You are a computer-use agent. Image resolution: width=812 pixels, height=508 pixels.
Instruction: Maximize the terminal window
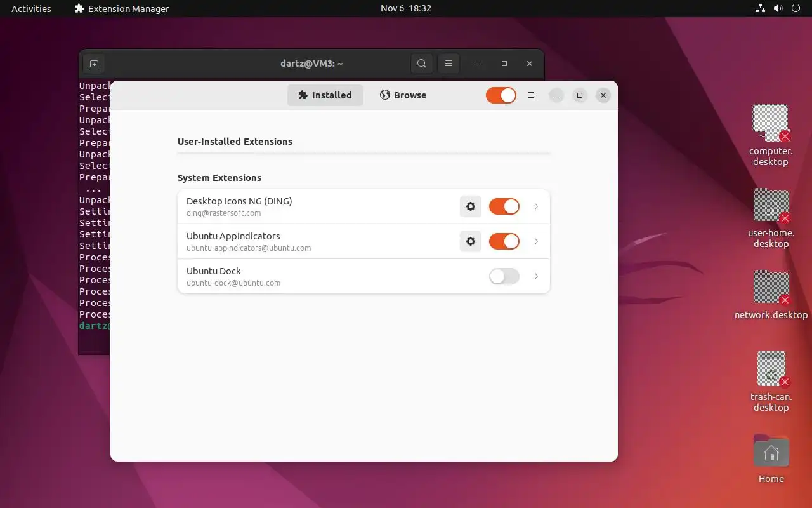[504, 63]
